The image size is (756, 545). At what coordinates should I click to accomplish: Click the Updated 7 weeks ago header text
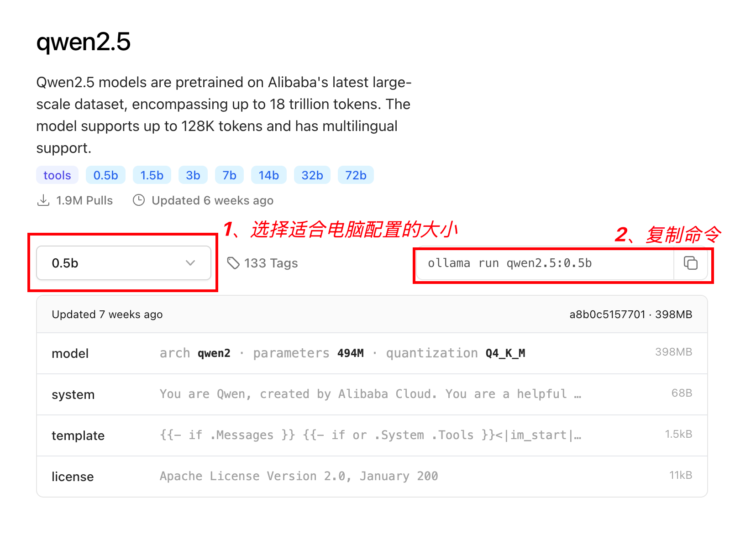107,314
